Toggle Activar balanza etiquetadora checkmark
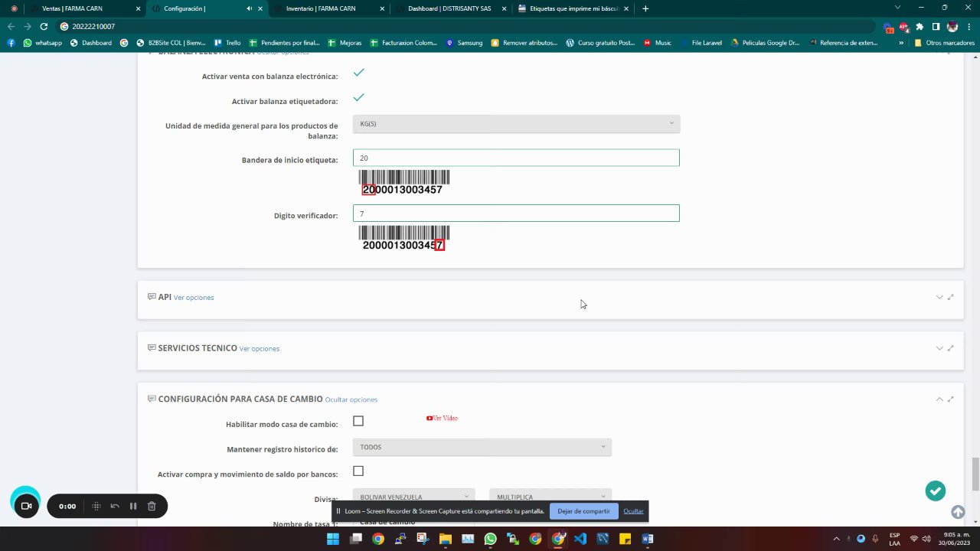The height and width of the screenshot is (551, 980). pyautogui.click(x=358, y=98)
